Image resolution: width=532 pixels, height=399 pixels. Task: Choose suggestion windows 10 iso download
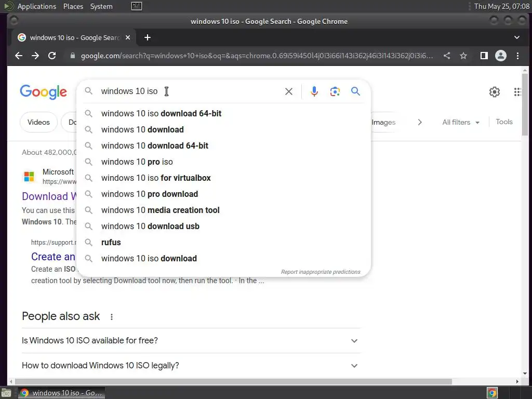(x=224, y=259)
